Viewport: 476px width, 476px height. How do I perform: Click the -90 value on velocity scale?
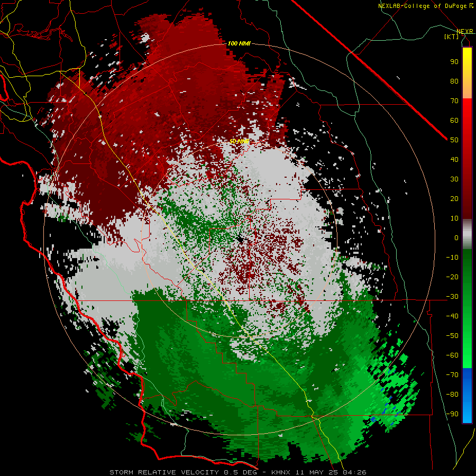pos(452,414)
